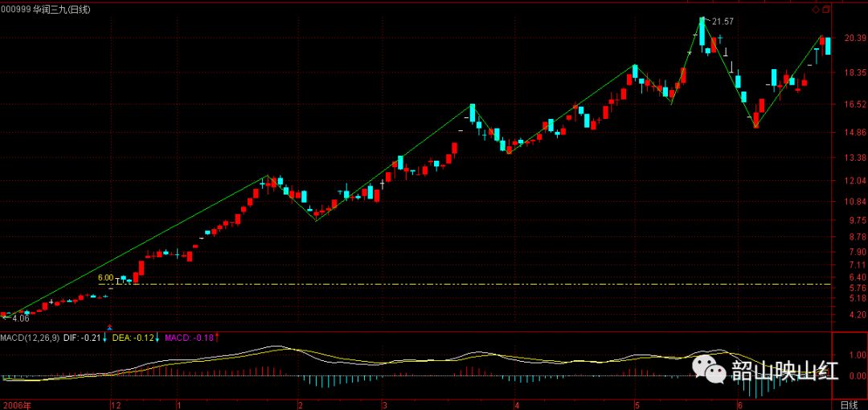Click the DEA: -0.12 readout
Viewport: 868px width, 410px height.
pyautogui.click(x=133, y=338)
